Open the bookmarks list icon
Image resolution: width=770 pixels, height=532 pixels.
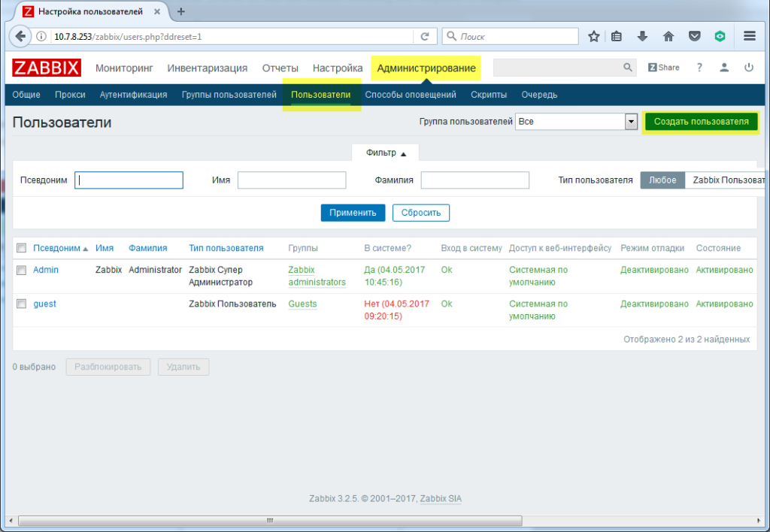pyautogui.click(x=617, y=36)
